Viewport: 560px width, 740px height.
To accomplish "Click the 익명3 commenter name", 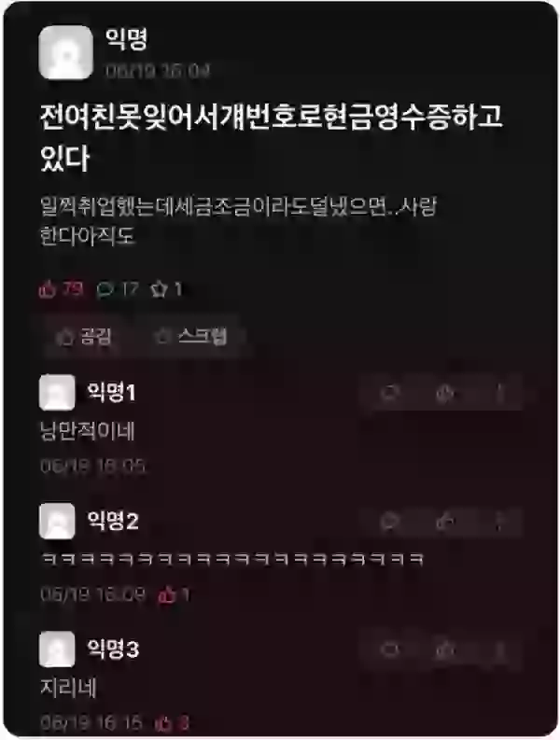I will click(x=112, y=649).
